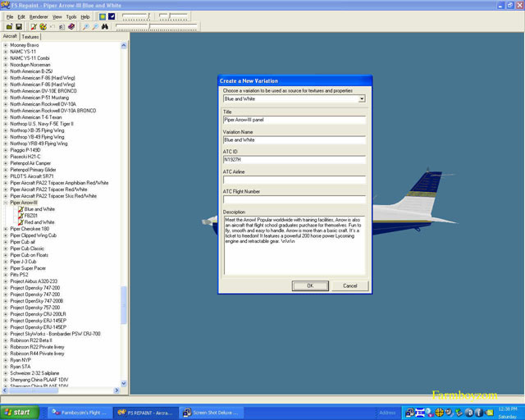Switch to the Textures tab

tap(30, 37)
